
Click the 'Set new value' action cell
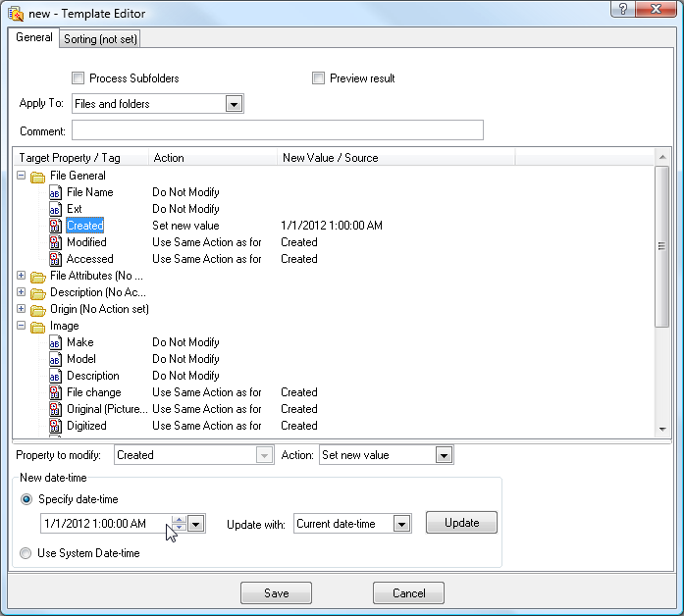click(x=185, y=226)
